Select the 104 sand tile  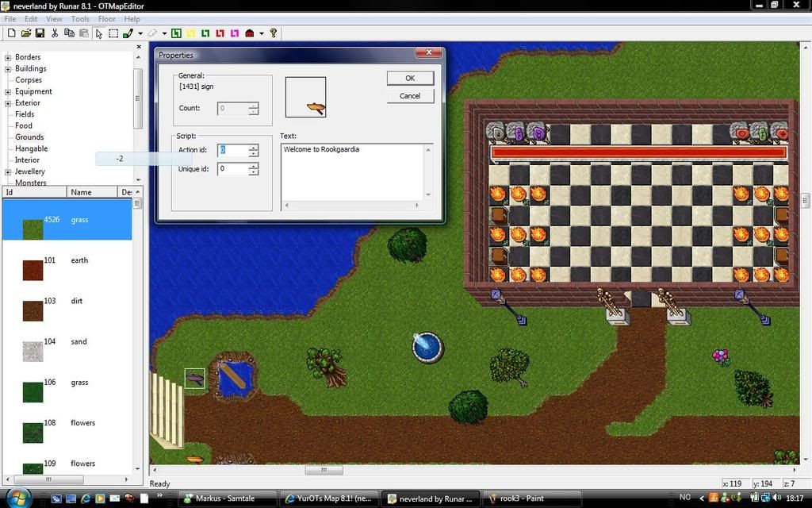[x=67, y=341]
